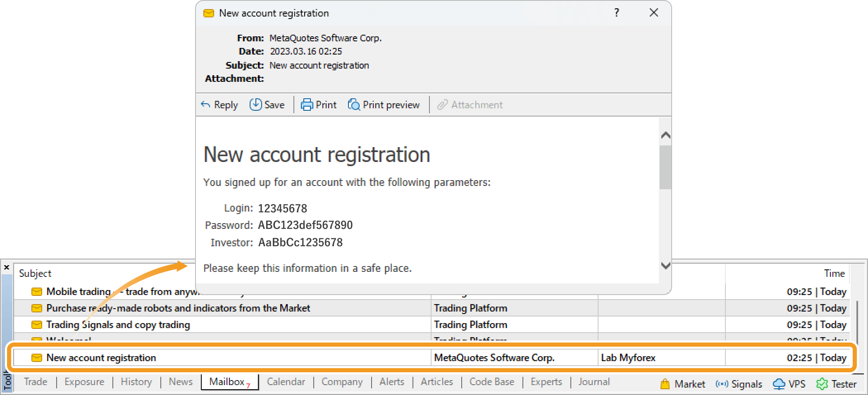The image size is (868, 395).
Task: Click the date value 2023.03.16 02:25
Action: click(x=306, y=51)
